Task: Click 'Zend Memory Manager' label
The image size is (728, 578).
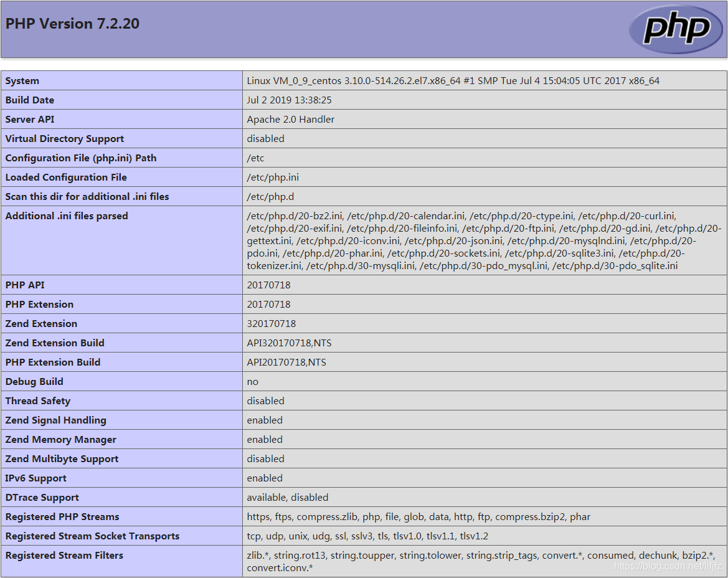Action: [x=61, y=440]
